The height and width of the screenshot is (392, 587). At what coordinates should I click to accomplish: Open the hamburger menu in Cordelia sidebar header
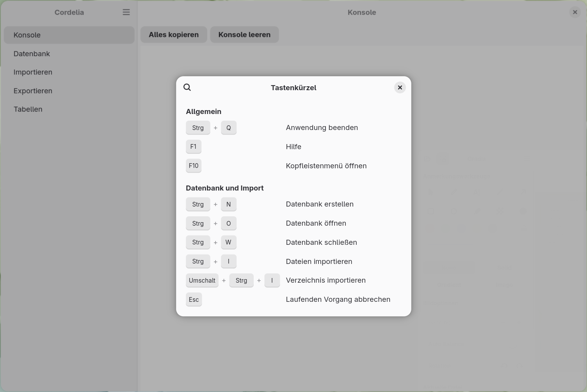126,12
